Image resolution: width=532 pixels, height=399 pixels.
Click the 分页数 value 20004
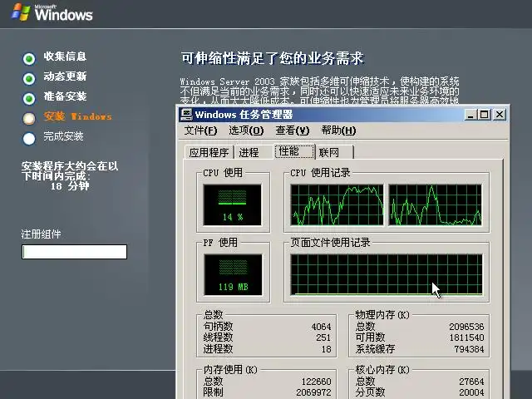pyautogui.click(x=471, y=392)
